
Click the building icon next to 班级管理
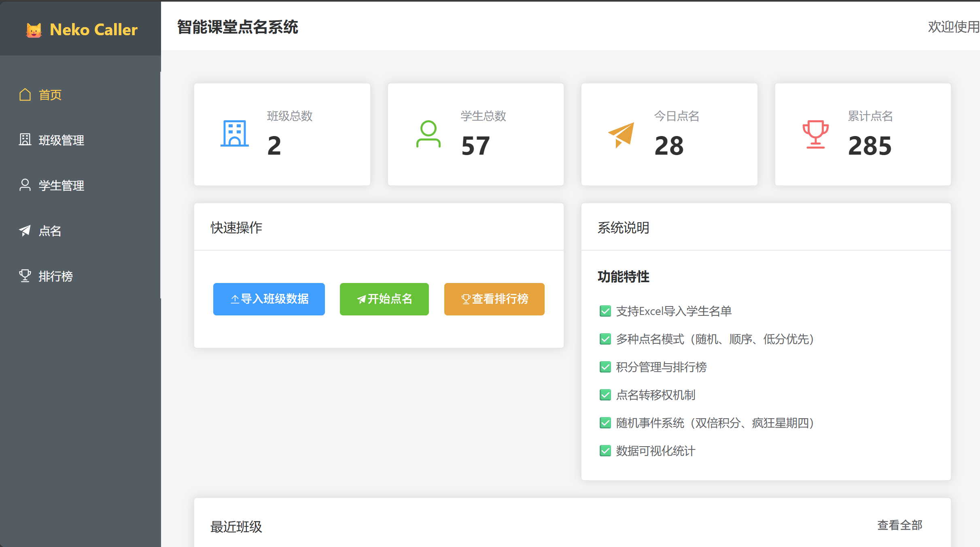(25, 140)
